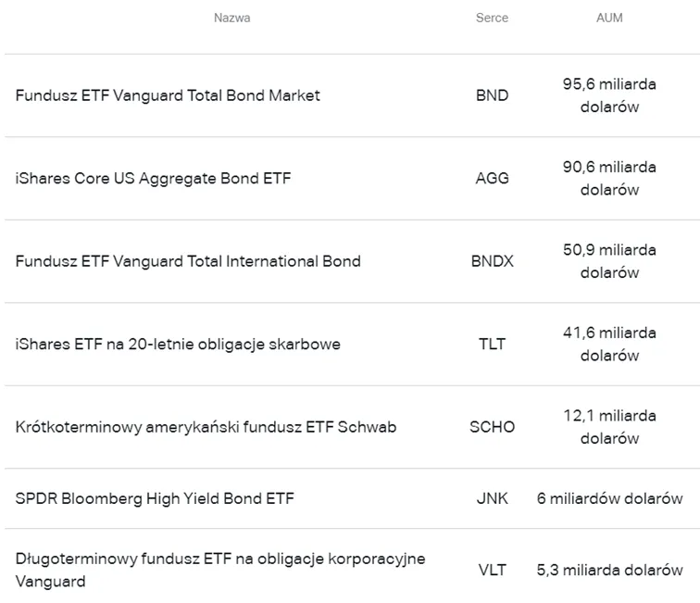Screen dimensions: 700x603
Task: Click the 6 miliardów dolarów value
Action: [609, 498]
